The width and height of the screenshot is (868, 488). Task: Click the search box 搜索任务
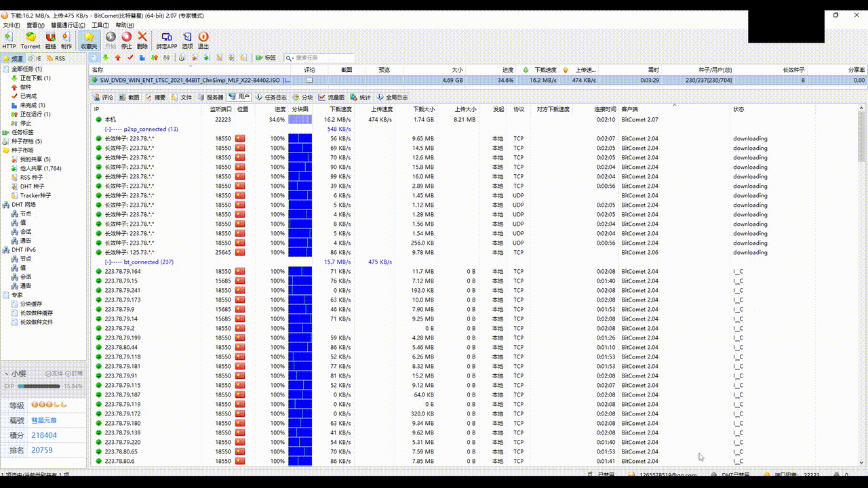coord(319,58)
